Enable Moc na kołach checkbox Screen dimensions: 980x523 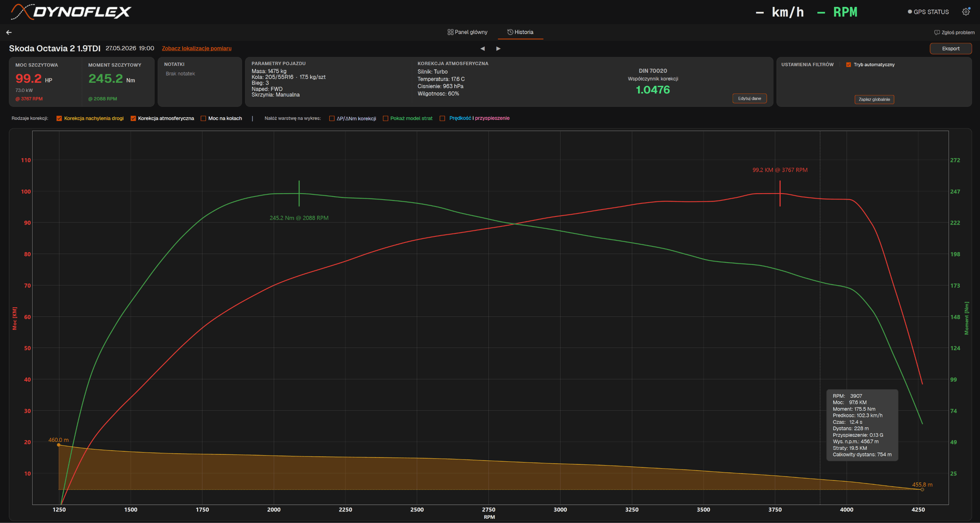coord(203,118)
